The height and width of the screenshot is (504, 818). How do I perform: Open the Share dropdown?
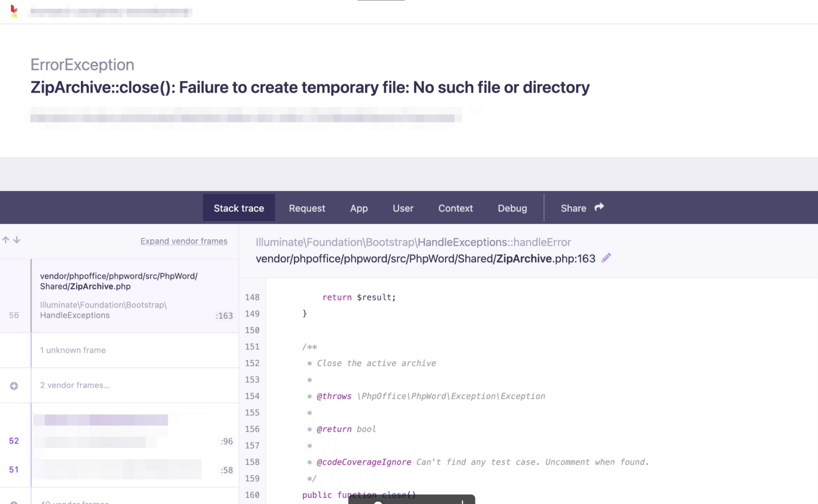click(582, 208)
